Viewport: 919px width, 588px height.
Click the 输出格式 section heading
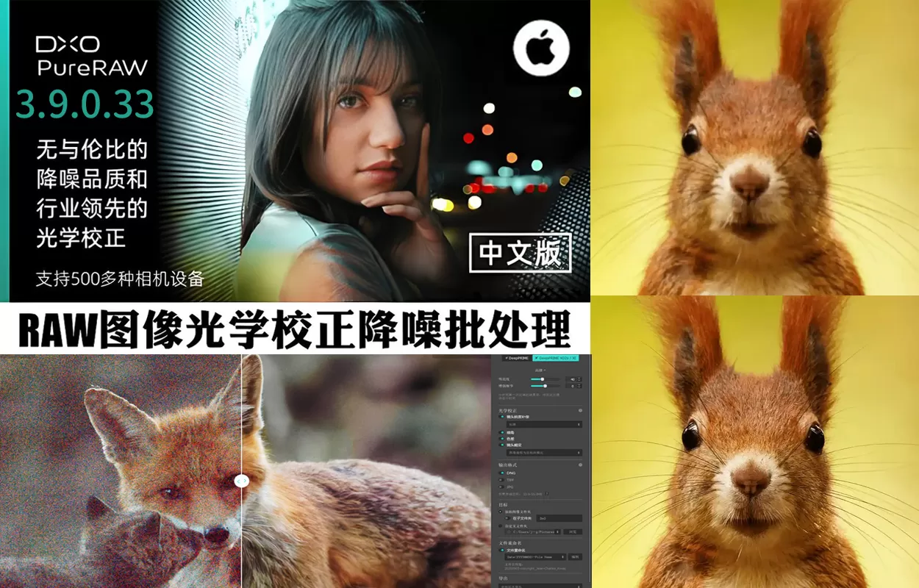508,465
